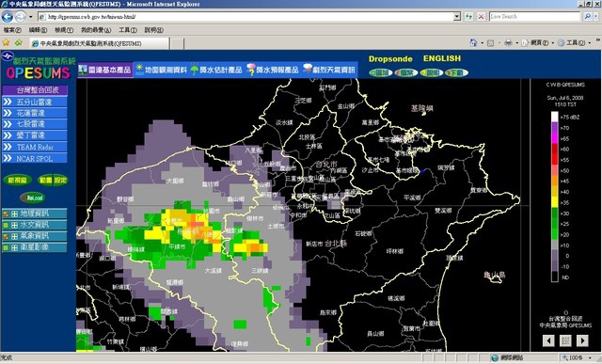Open the 網頁 page menu dropdown

(552, 43)
